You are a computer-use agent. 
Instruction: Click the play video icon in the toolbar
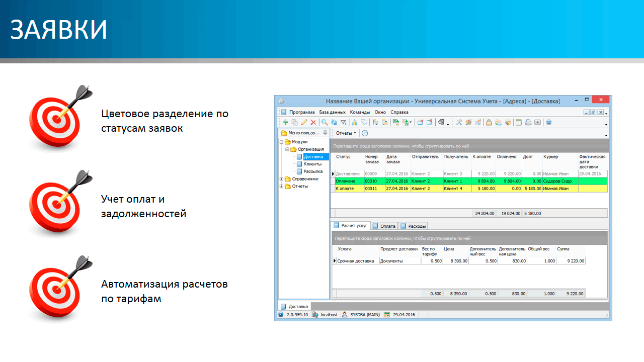[537, 122]
